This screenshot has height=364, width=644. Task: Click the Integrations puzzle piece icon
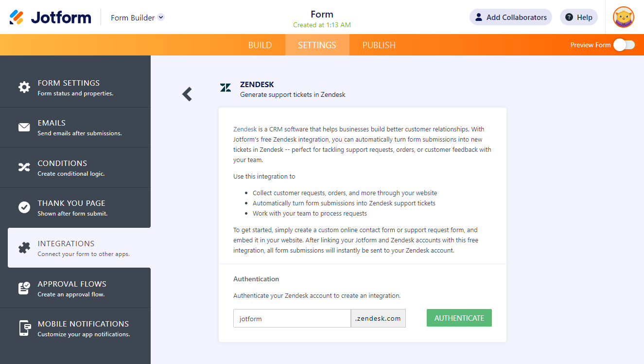(24, 248)
